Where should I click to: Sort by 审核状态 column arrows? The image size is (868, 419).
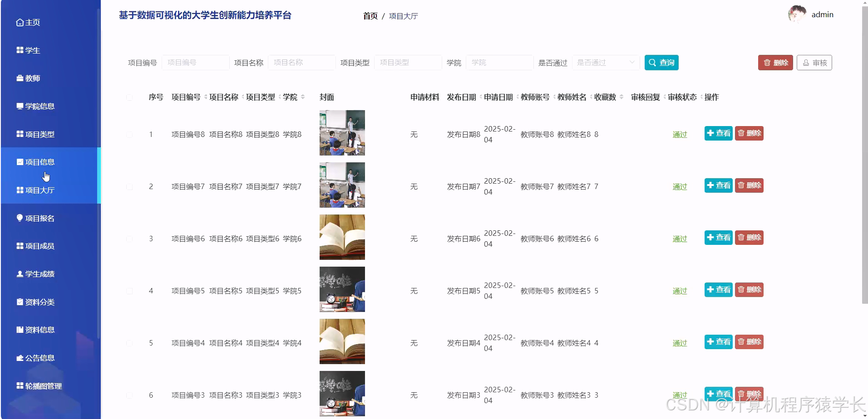(701, 97)
